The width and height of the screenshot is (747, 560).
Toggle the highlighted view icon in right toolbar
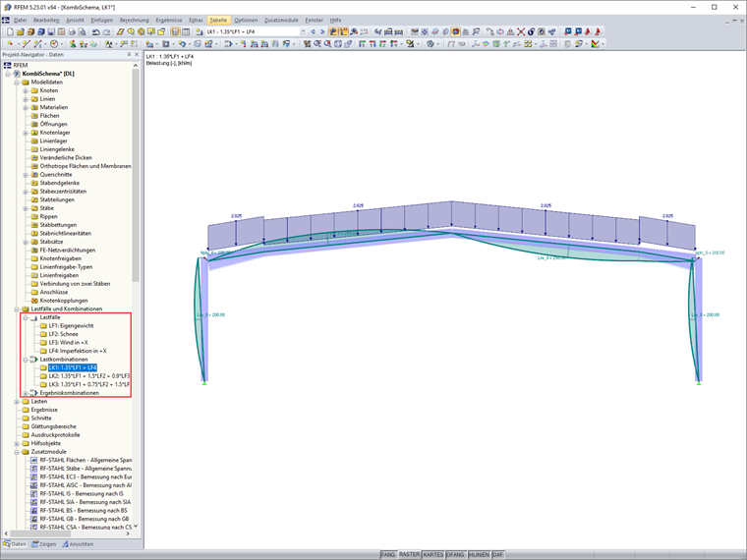[x=455, y=31]
